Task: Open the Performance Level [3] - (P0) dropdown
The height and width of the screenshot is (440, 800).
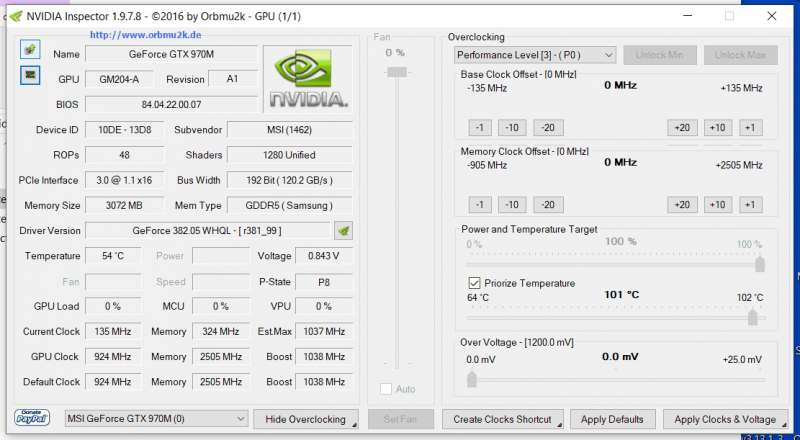Action: coord(535,55)
